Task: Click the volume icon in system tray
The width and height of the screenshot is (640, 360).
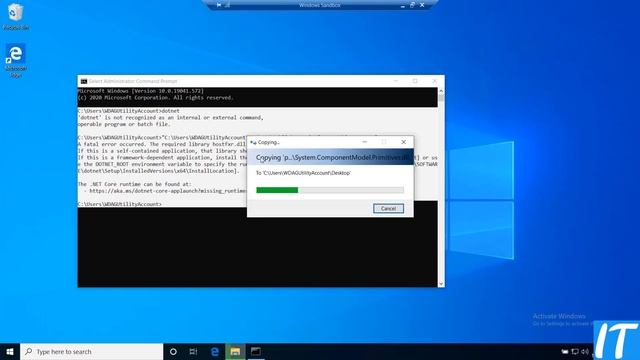Action: click(585, 351)
